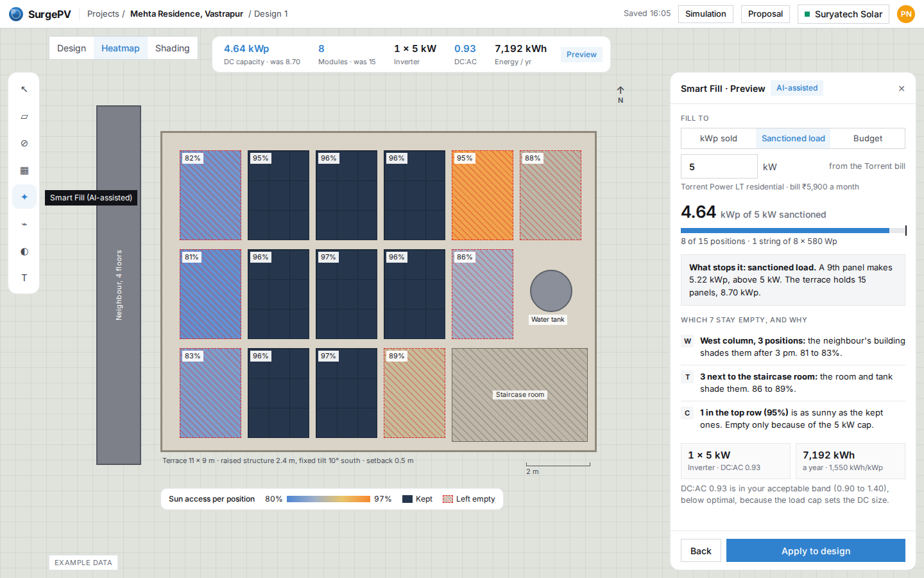Go to Projects breadcrumb
The width and height of the screenshot is (924, 578).
pos(103,14)
